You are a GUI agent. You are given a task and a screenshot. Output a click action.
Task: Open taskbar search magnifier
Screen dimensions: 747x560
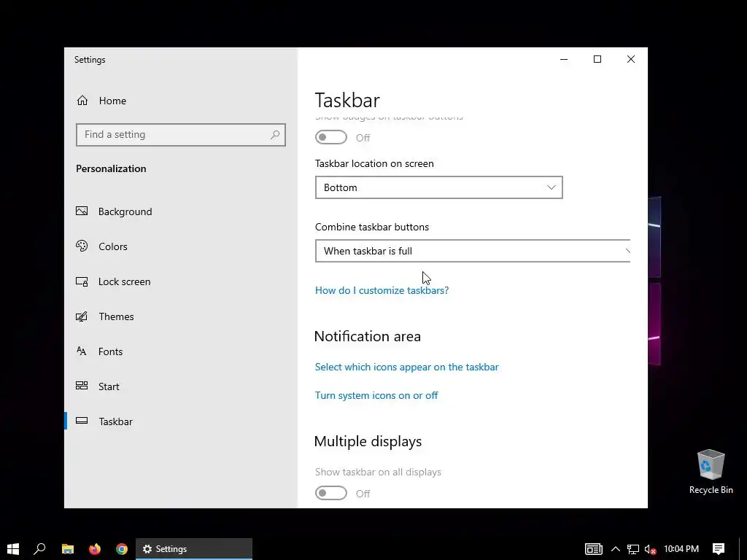[x=39, y=549]
